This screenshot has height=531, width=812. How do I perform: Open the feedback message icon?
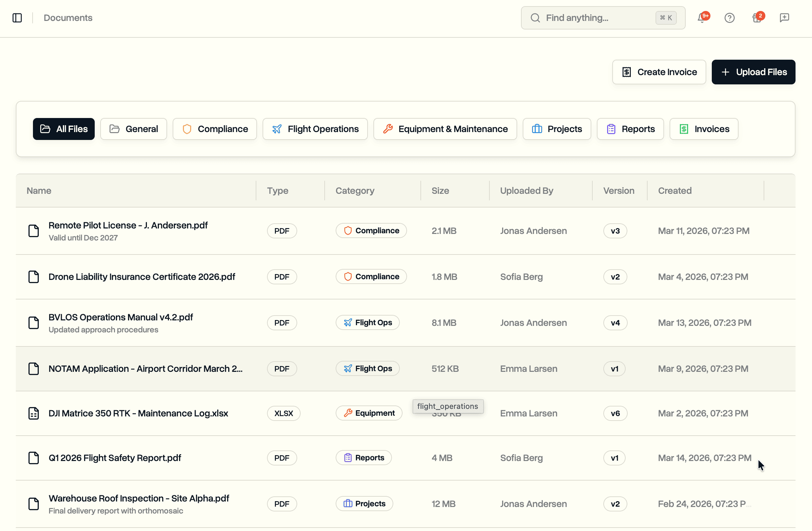click(784, 18)
